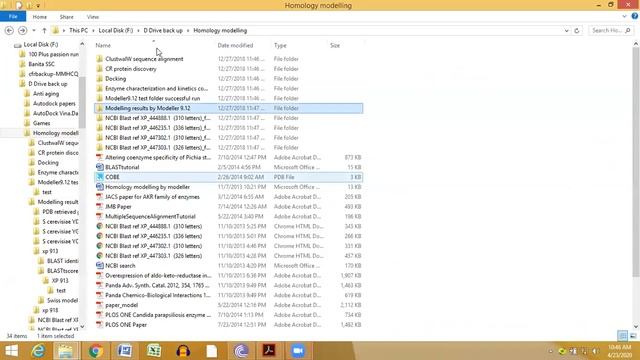640x360 pixels.
Task: Click the Forward navigation arrow
Action: (22, 31)
